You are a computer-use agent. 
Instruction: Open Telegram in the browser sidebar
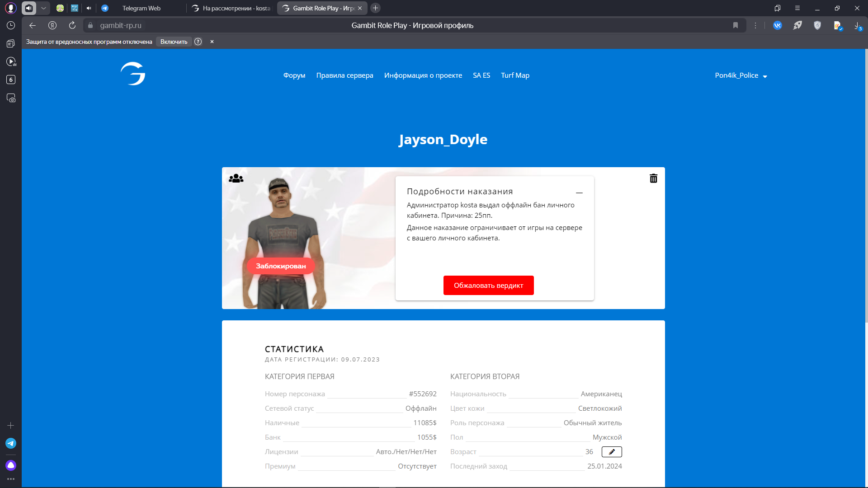tap(11, 443)
